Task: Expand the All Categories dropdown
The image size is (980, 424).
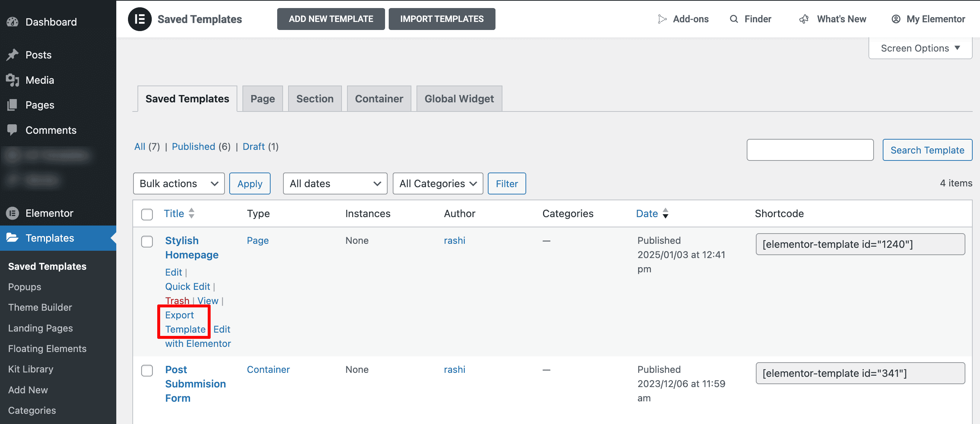Action: point(437,183)
